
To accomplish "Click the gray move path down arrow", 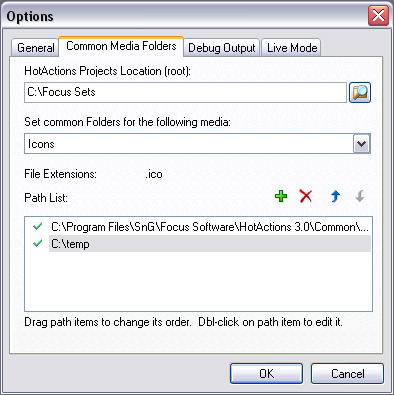I will (x=360, y=196).
